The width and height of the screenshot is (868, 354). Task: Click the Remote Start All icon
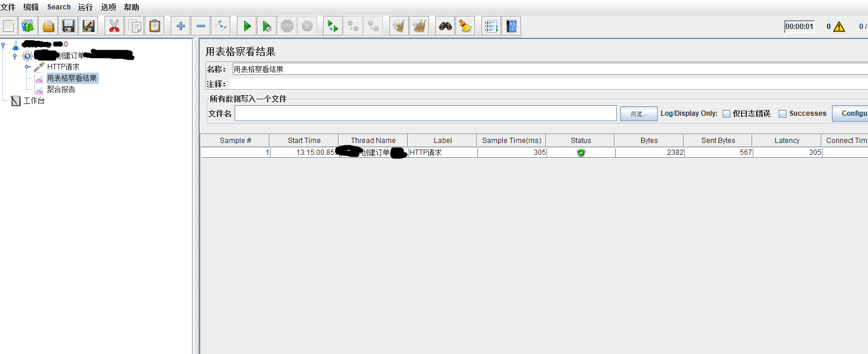333,26
